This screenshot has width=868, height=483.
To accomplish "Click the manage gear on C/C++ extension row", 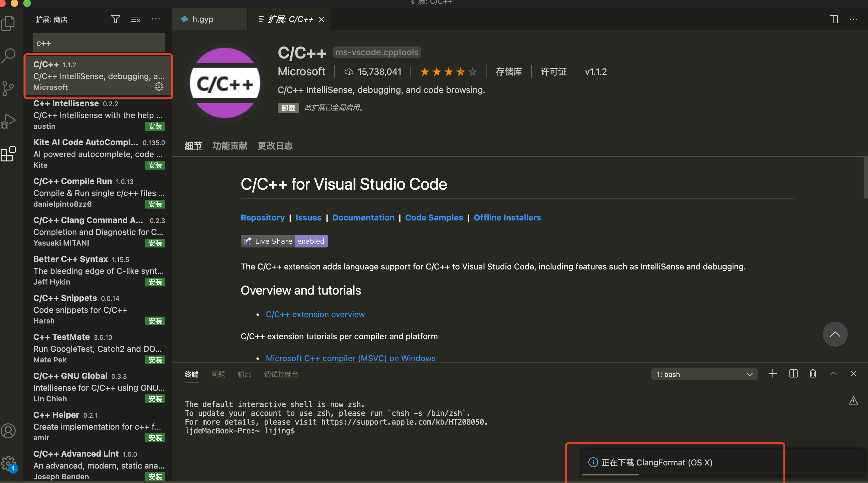I will pos(159,87).
